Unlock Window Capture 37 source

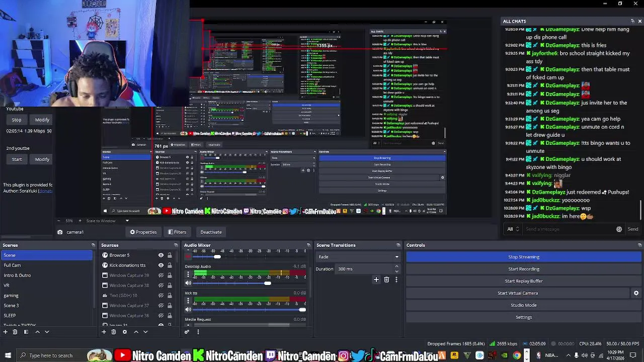tap(170, 306)
